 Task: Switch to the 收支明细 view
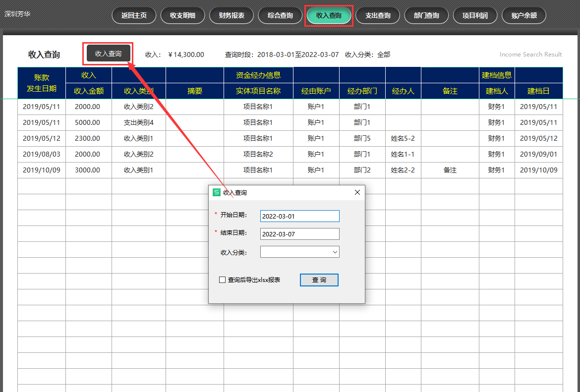tap(182, 15)
